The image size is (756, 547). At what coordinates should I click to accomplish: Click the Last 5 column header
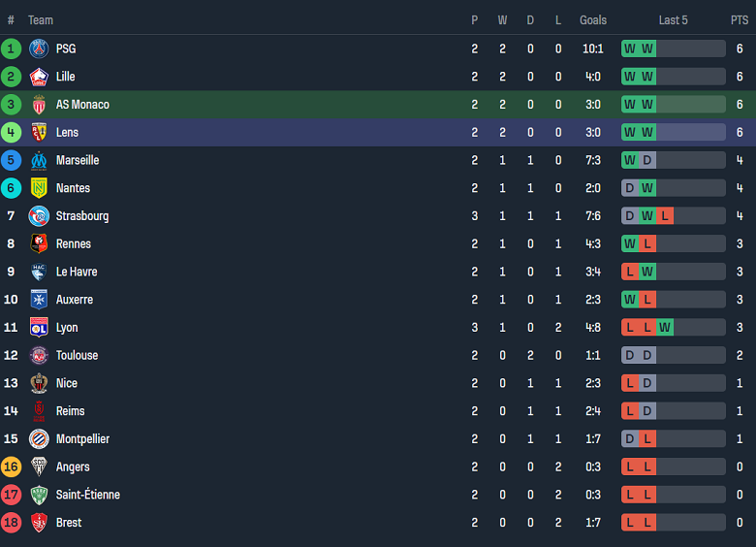click(x=673, y=20)
